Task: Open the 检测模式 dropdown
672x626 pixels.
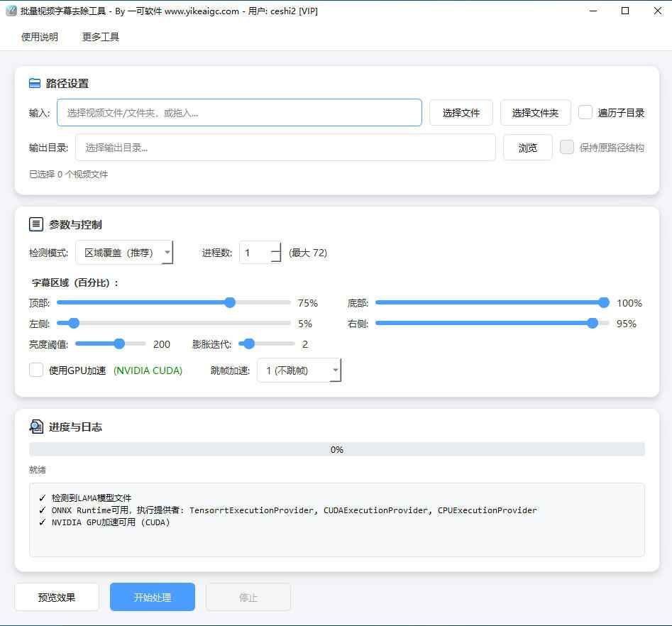Action: tap(167, 252)
